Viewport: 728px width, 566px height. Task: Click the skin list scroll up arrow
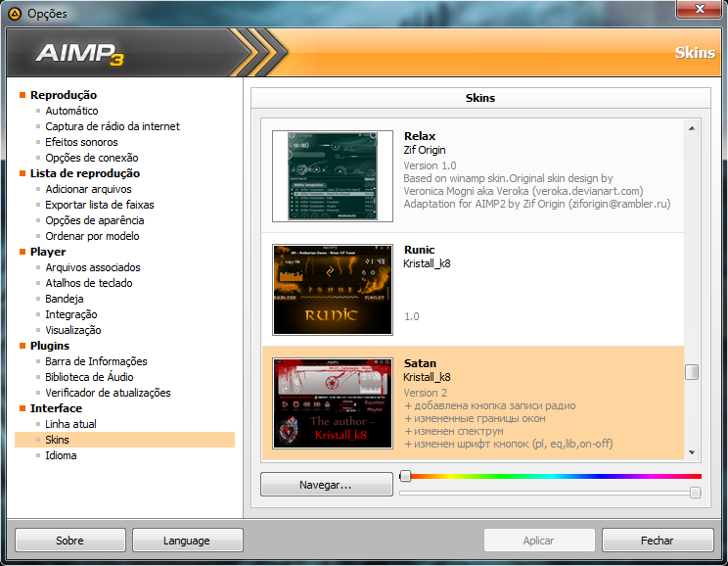pos(692,128)
